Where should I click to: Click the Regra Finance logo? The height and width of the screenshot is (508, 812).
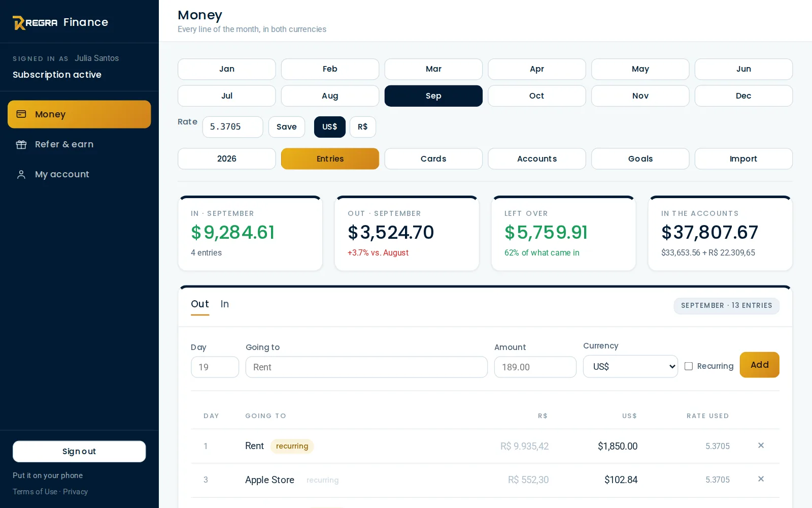[60, 22]
